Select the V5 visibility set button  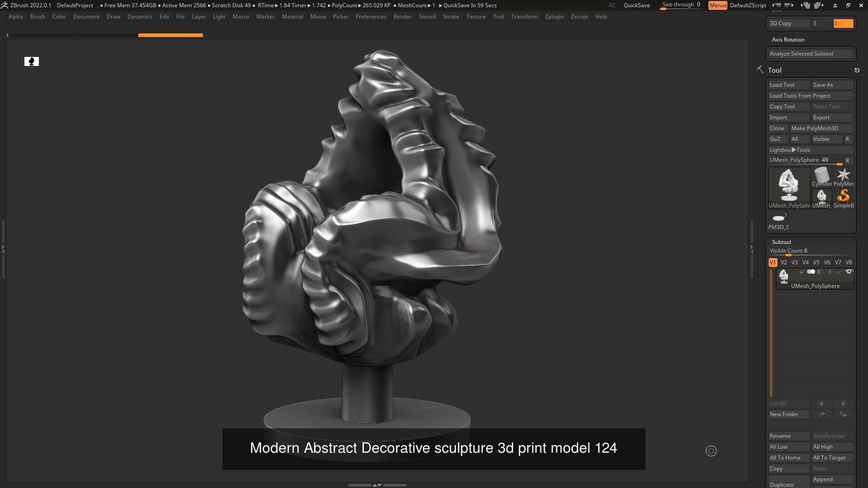(816, 263)
